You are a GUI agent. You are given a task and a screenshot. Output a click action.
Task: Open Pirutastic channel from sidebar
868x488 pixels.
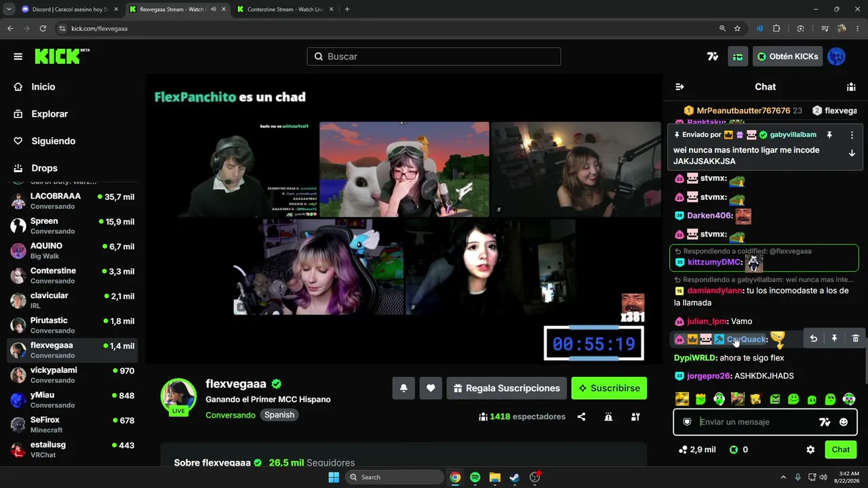73,325
